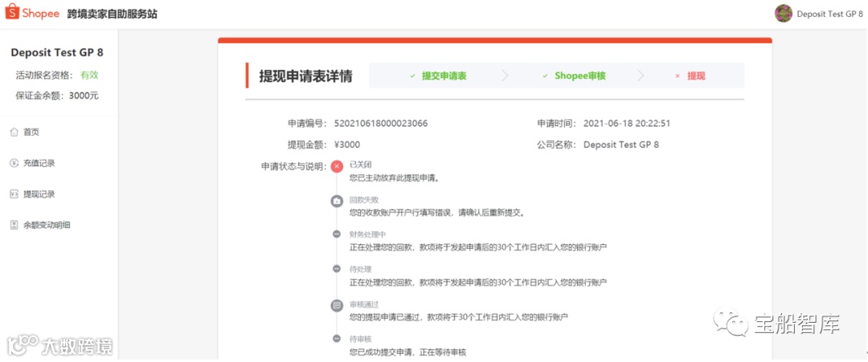Screen dimensions: 868x362
Task: Click the Deposit Test GP 8 account name in header
Action: (x=829, y=14)
